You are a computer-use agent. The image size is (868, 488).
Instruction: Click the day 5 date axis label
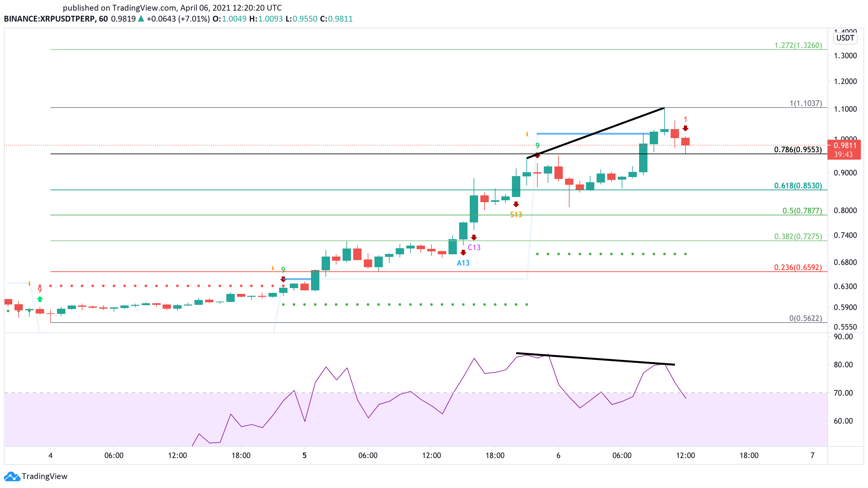304,455
